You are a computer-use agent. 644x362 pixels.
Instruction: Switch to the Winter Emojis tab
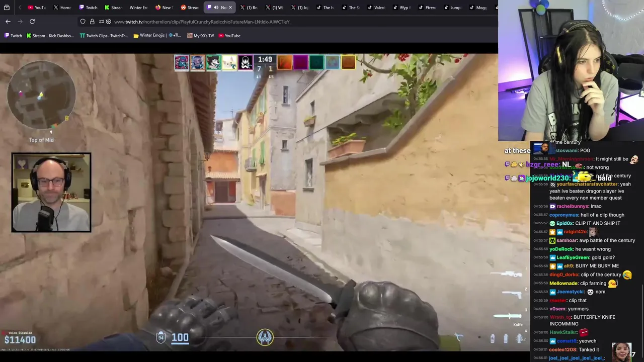138,8
